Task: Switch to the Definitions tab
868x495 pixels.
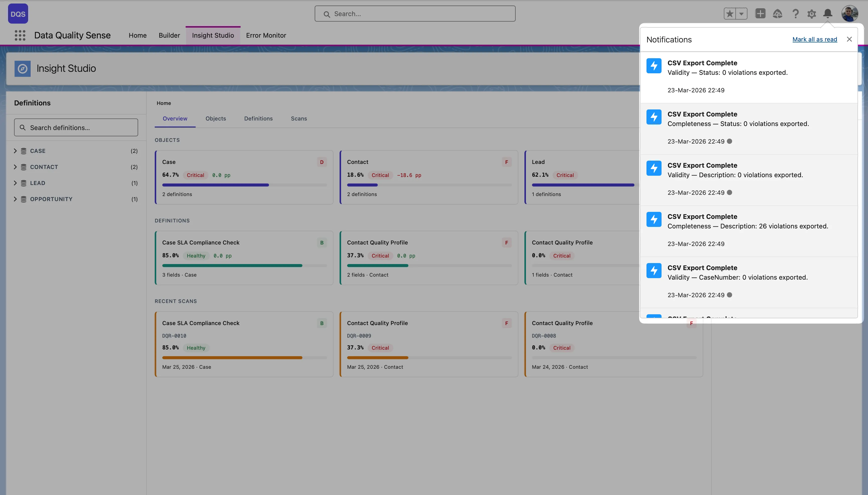Action: 258,118
